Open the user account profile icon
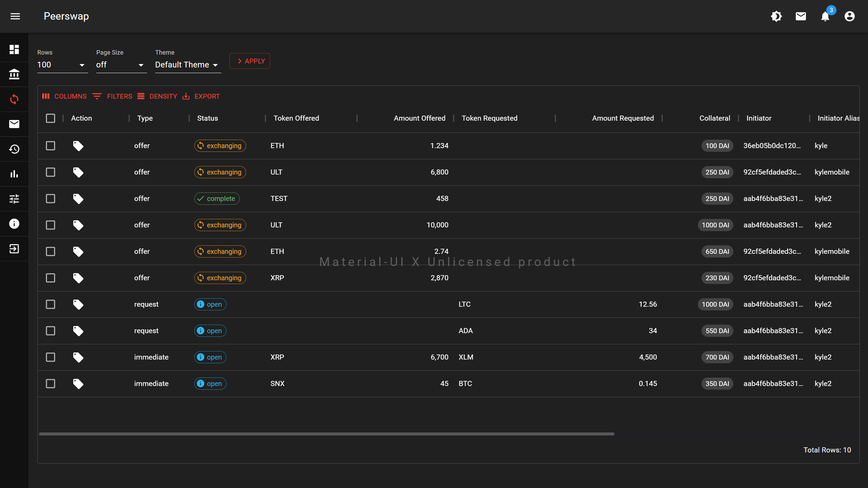The width and height of the screenshot is (868, 488). tap(849, 16)
